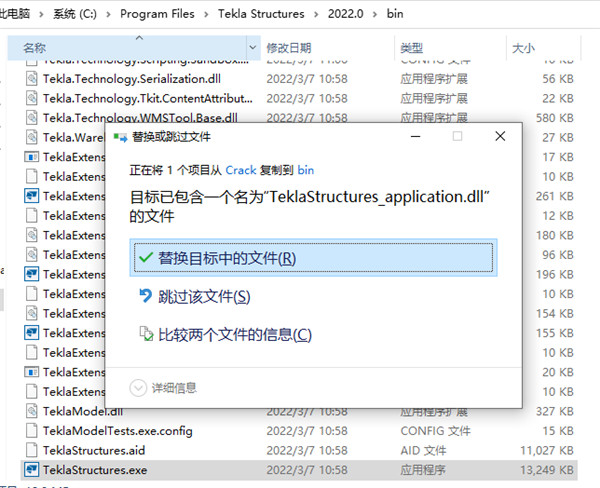
Task: Click the TeklaStructures.exe file icon
Action: pos(31,468)
